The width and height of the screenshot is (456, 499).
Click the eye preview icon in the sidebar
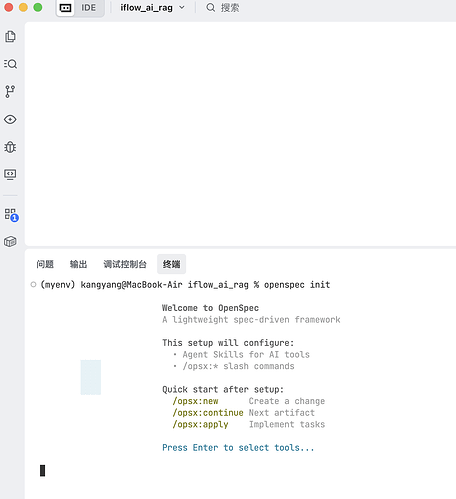coord(10,119)
